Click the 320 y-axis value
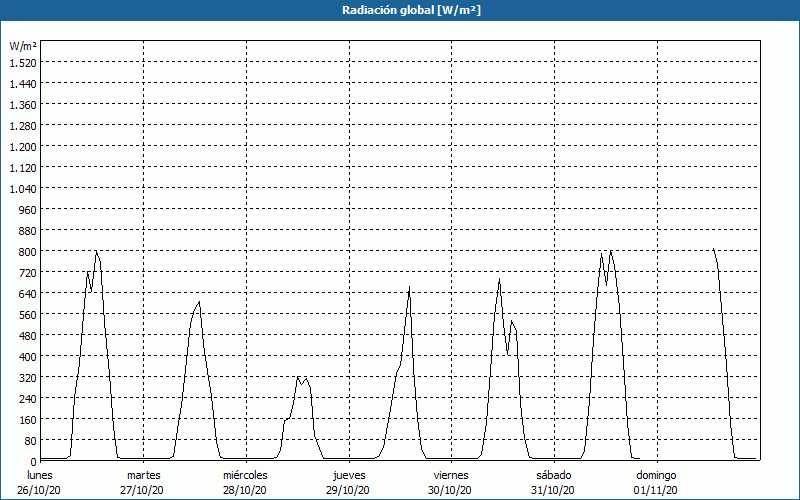Screen dimensions: 800x500 click(28, 378)
